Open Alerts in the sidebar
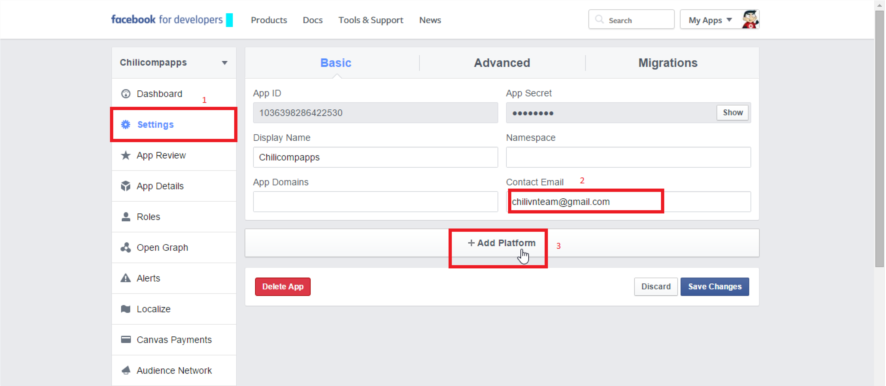The image size is (886, 386). click(174, 278)
